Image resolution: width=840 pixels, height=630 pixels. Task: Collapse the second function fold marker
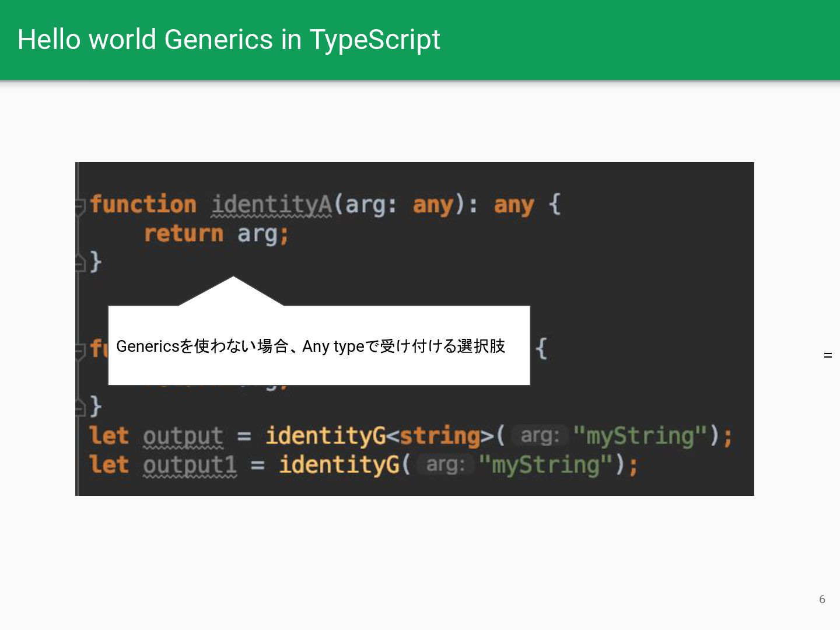(80, 351)
